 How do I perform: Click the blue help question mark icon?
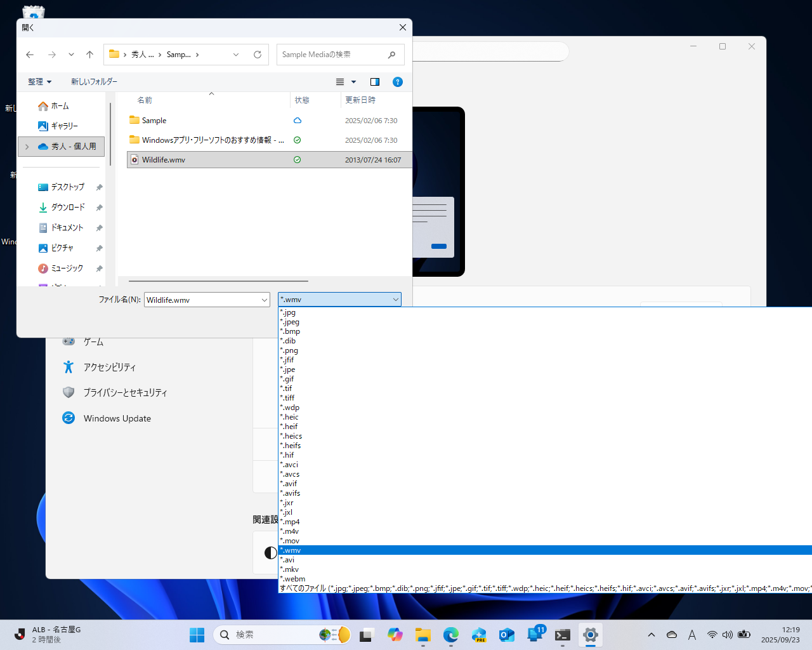pos(398,82)
